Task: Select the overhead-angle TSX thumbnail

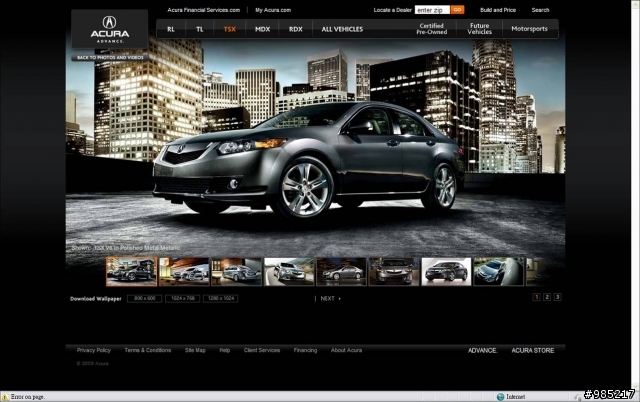Action: point(499,271)
